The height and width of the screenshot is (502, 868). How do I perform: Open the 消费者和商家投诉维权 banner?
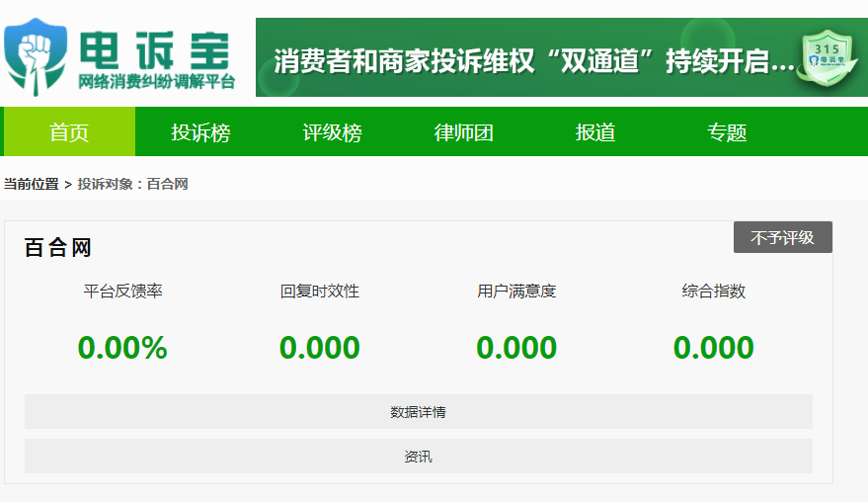point(533,61)
